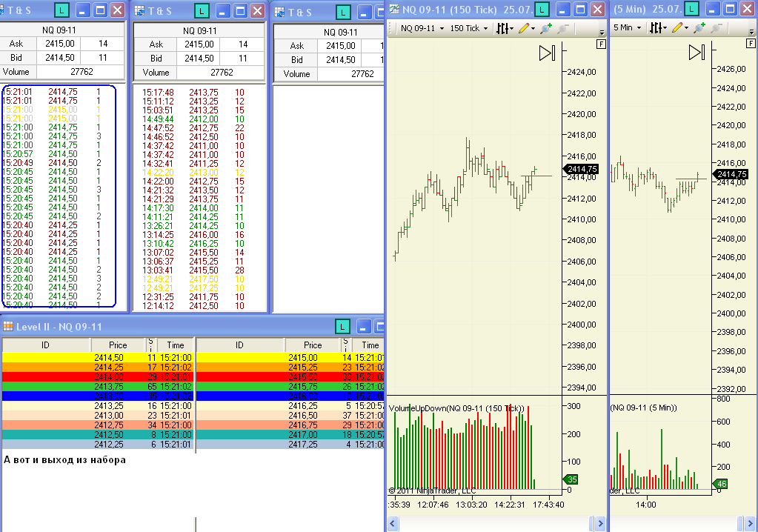The width and height of the screenshot is (758, 532).
Task: Click the L link button in Level II window
Action: 342,327
